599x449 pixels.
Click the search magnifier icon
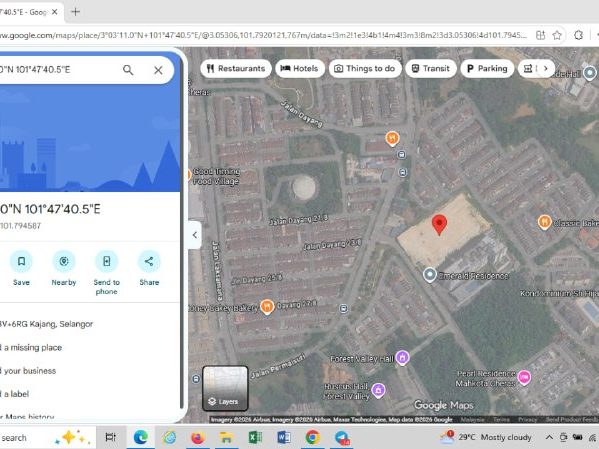pyautogui.click(x=128, y=70)
